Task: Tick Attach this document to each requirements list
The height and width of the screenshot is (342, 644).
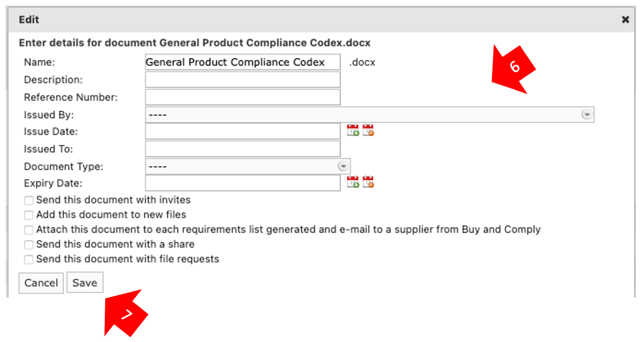Action: click(28, 230)
